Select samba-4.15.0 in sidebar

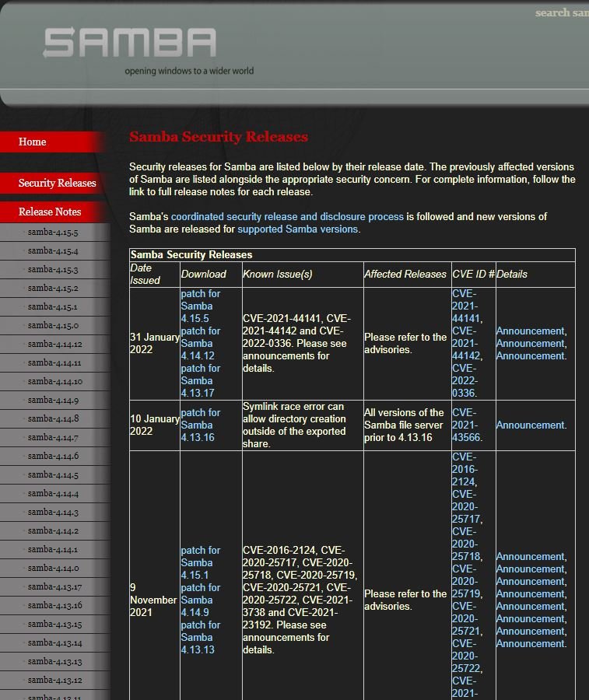(x=53, y=325)
